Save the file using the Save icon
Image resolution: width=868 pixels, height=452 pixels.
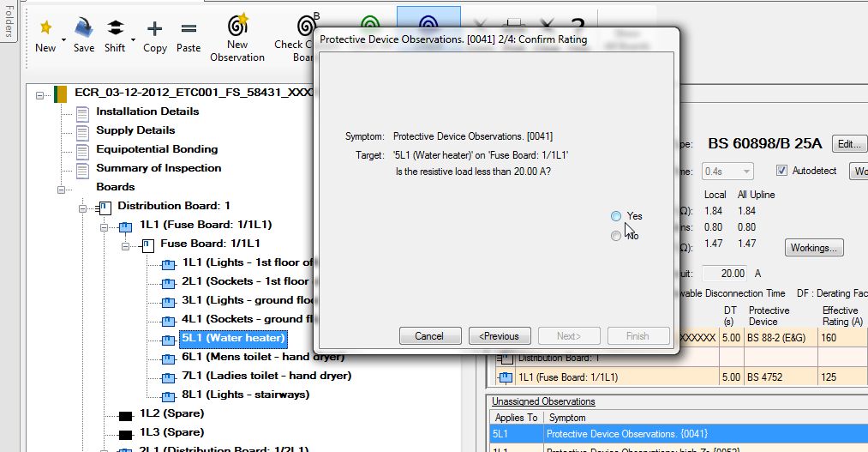84,27
